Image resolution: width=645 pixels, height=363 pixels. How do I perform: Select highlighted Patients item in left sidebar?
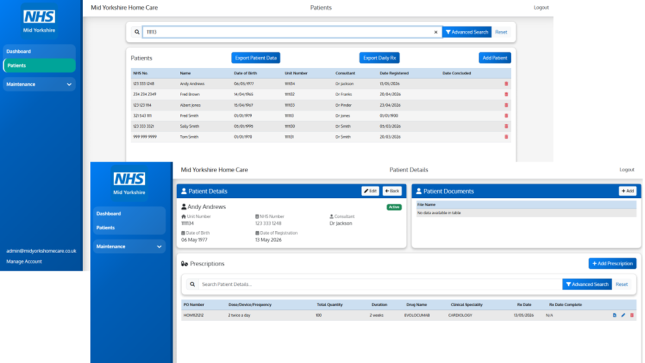tap(39, 65)
